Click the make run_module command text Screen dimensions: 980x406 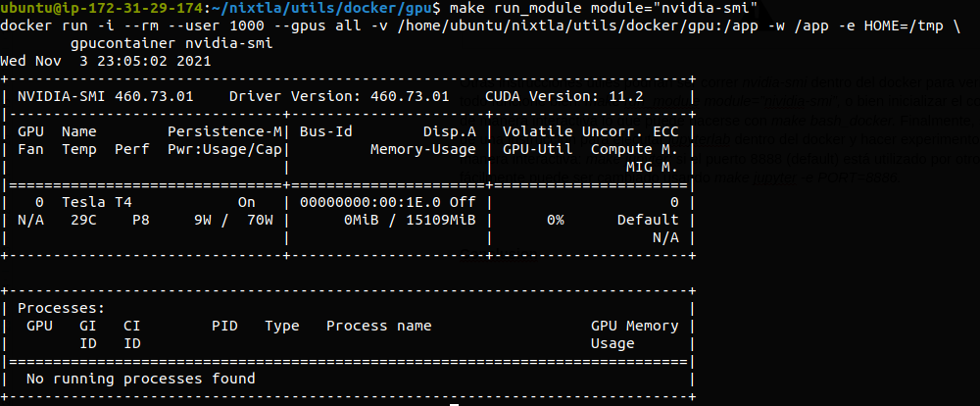(599, 9)
